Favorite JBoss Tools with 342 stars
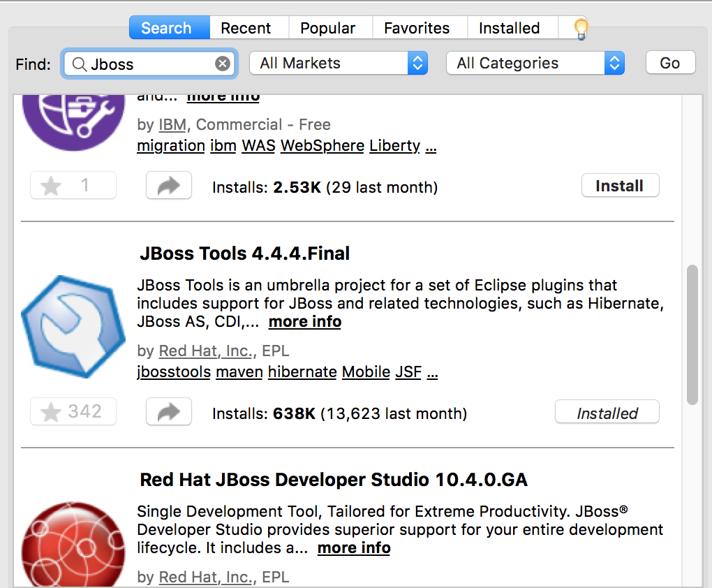Viewport: 712px width, 588px height. click(73, 411)
